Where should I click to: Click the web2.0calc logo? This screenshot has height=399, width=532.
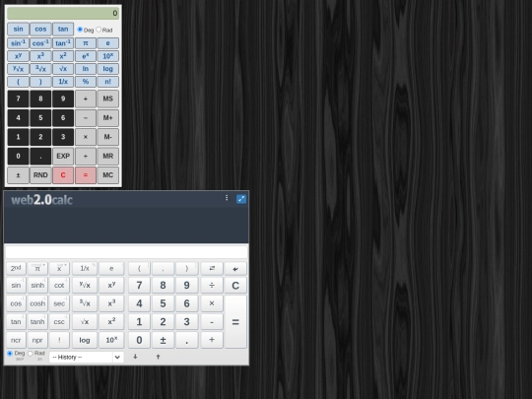pyautogui.click(x=41, y=200)
